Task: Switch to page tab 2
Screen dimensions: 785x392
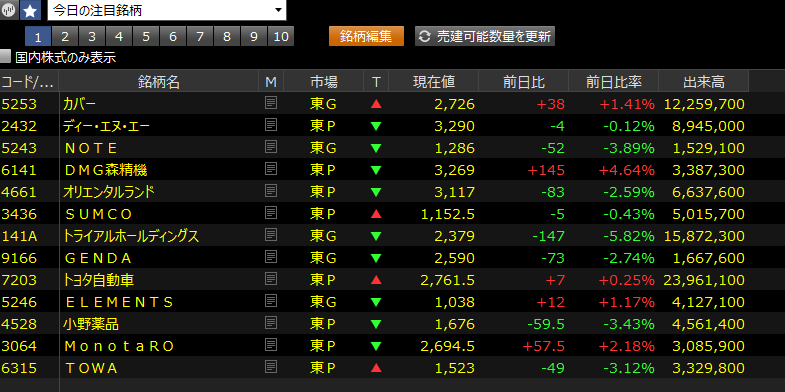Action: [65, 37]
